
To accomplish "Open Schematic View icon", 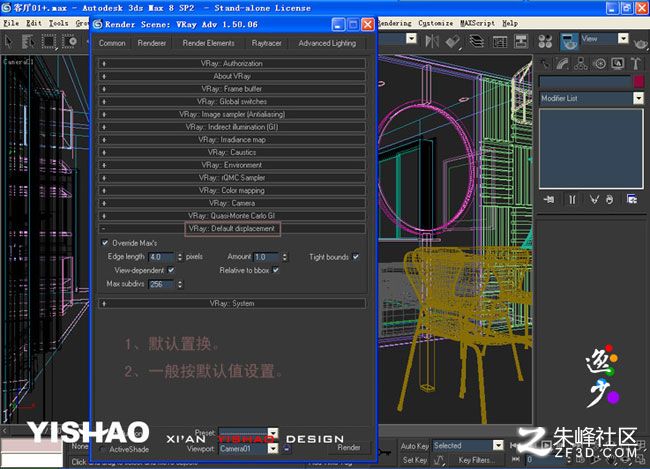I will click(521, 41).
